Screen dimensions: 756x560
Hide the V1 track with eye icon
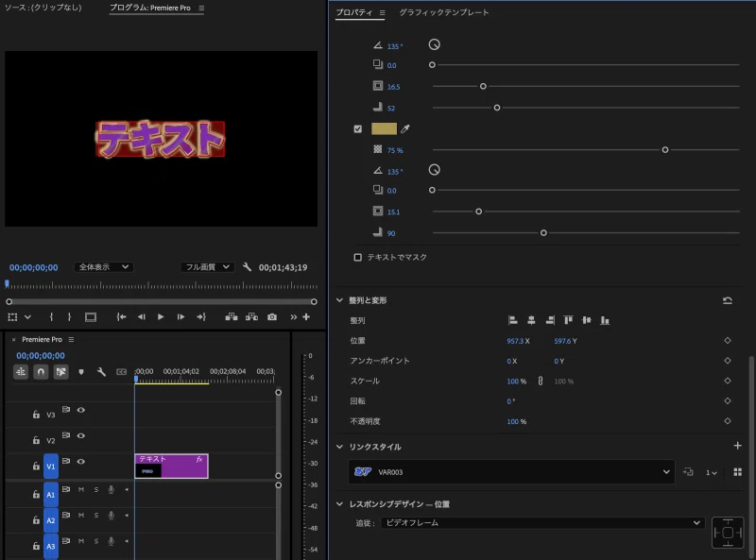pyautogui.click(x=81, y=463)
